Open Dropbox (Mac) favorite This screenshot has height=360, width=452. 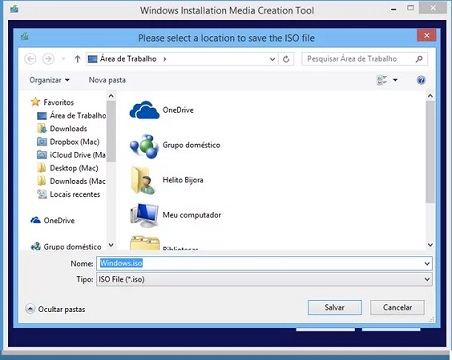74,142
